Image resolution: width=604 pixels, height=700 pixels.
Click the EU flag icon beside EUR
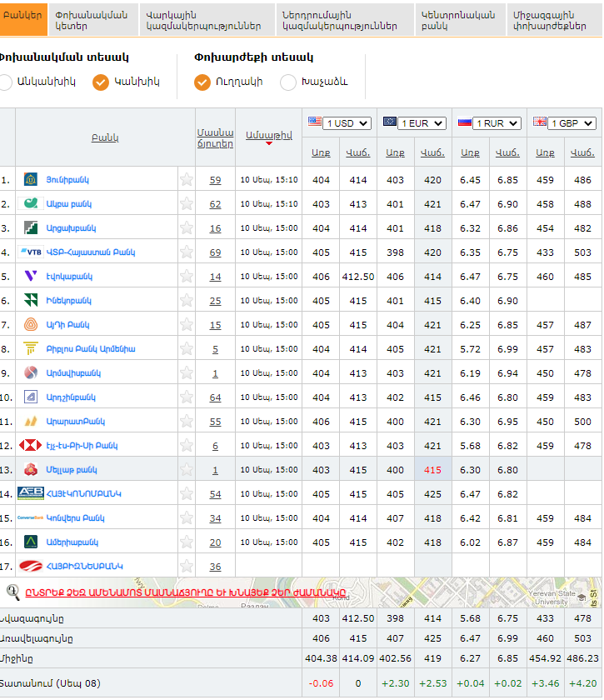click(x=390, y=122)
